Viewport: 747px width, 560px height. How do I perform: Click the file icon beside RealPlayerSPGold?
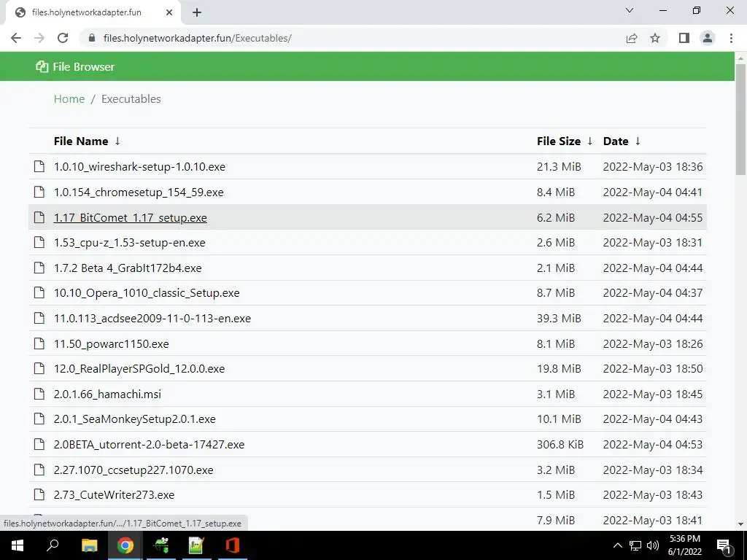(x=39, y=368)
